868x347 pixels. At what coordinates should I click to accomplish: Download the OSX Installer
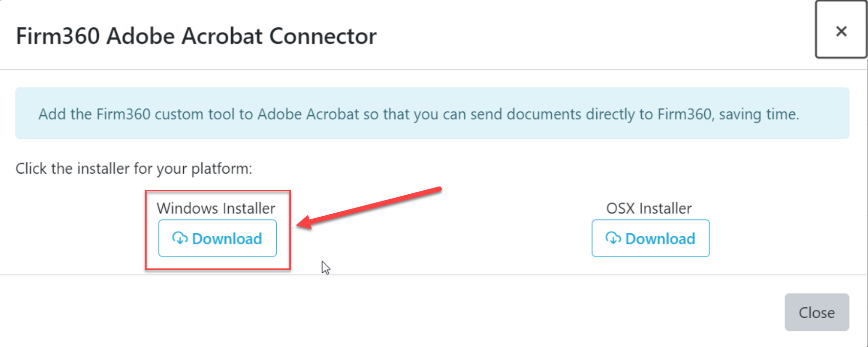(x=651, y=239)
